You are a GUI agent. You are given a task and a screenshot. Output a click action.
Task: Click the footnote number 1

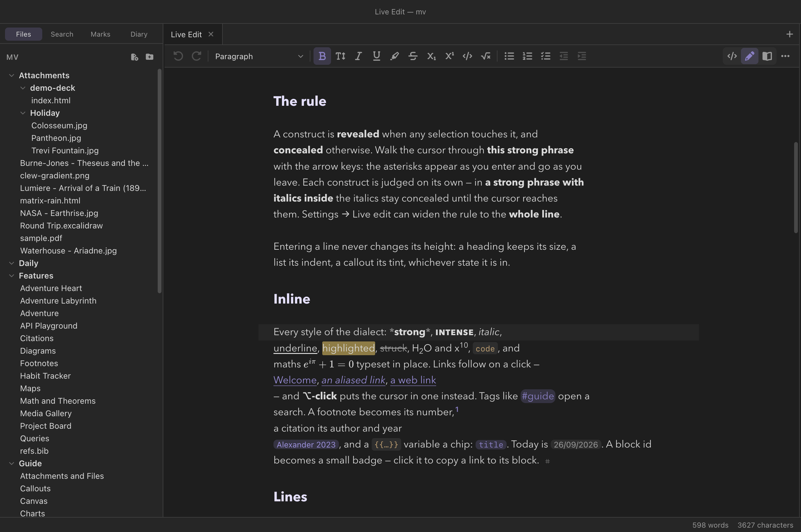coord(457,410)
